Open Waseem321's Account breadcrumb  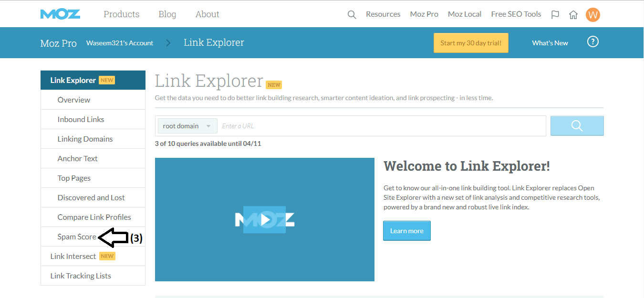(x=120, y=43)
